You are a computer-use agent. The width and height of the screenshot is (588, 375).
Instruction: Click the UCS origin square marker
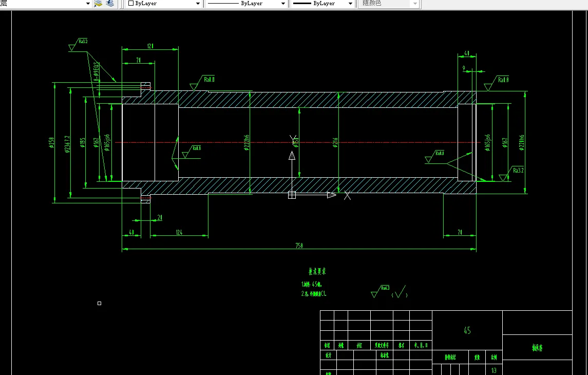[292, 195]
